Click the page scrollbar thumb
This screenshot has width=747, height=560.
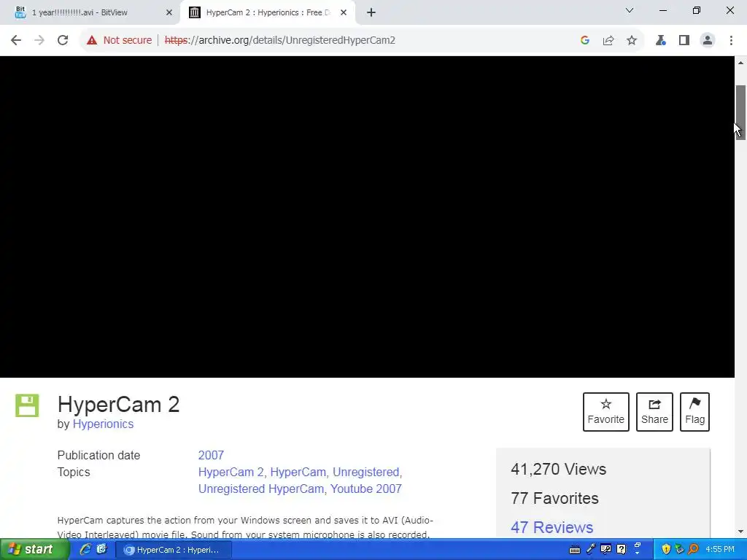pyautogui.click(x=740, y=112)
